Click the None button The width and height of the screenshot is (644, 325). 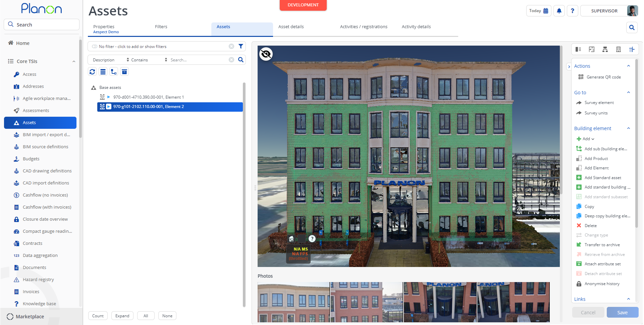tap(167, 316)
